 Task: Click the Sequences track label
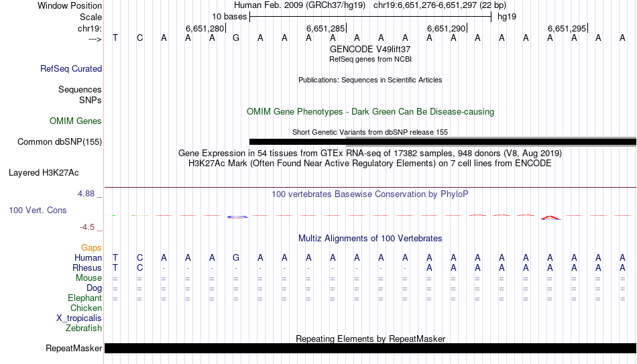(x=80, y=89)
